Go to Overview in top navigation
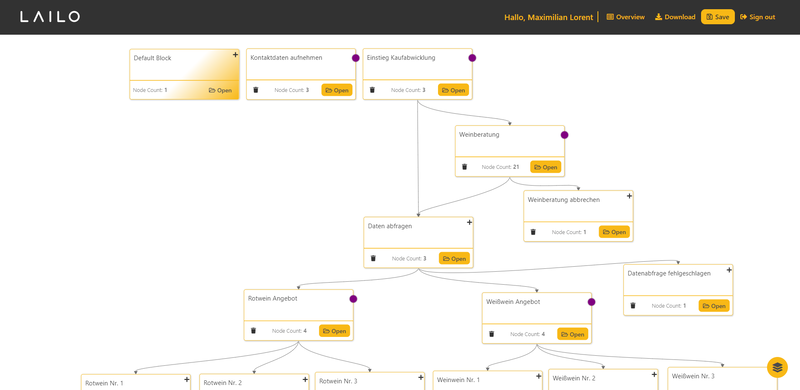The height and width of the screenshot is (390, 800). pos(626,17)
